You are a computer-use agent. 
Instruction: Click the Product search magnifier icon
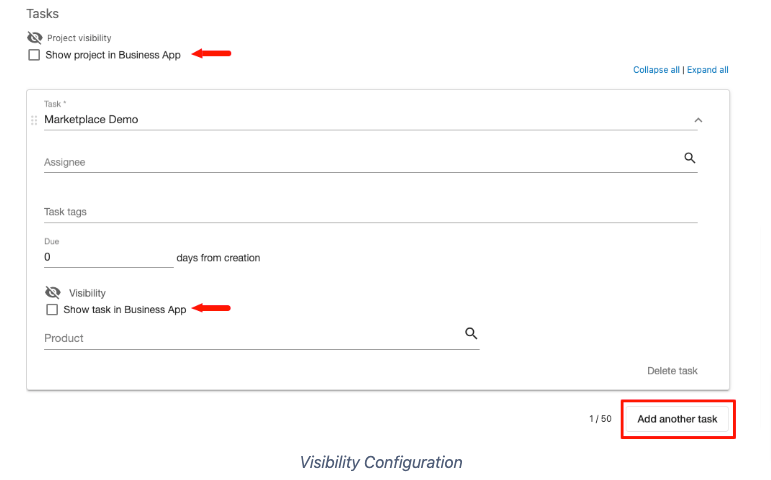471,333
